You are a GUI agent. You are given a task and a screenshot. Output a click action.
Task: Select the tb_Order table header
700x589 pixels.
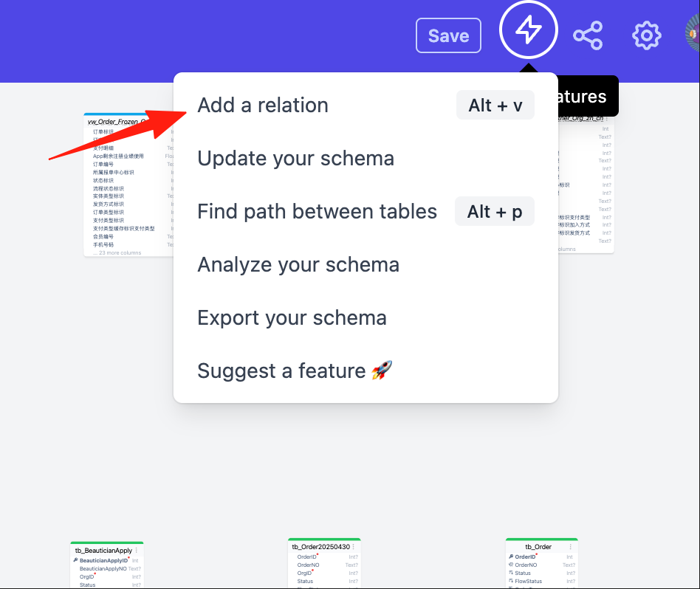click(541, 547)
